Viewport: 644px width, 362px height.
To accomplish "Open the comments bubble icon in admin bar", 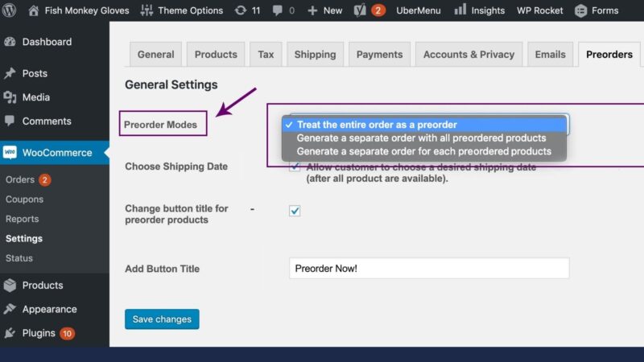I will 277,10.
